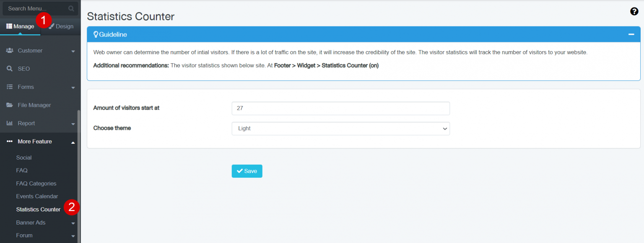Save the statistics counter settings
The width and height of the screenshot is (644, 243).
pyautogui.click(x=247, y=171)
